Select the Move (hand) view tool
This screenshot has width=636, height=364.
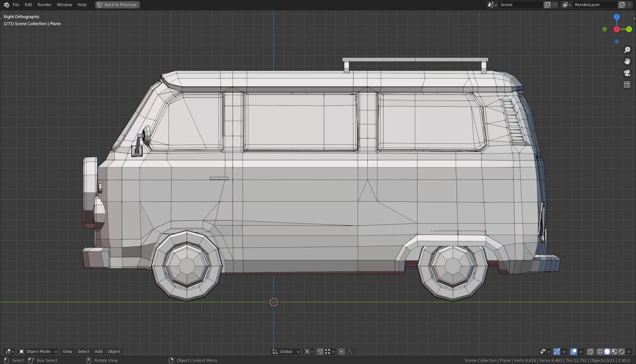(x=627, y=61)
